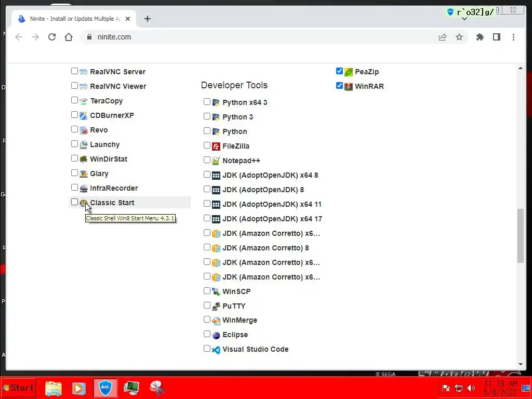Open the Windows Start menu
This screenshot has height=399, width=532.
(x=18, y=388)
